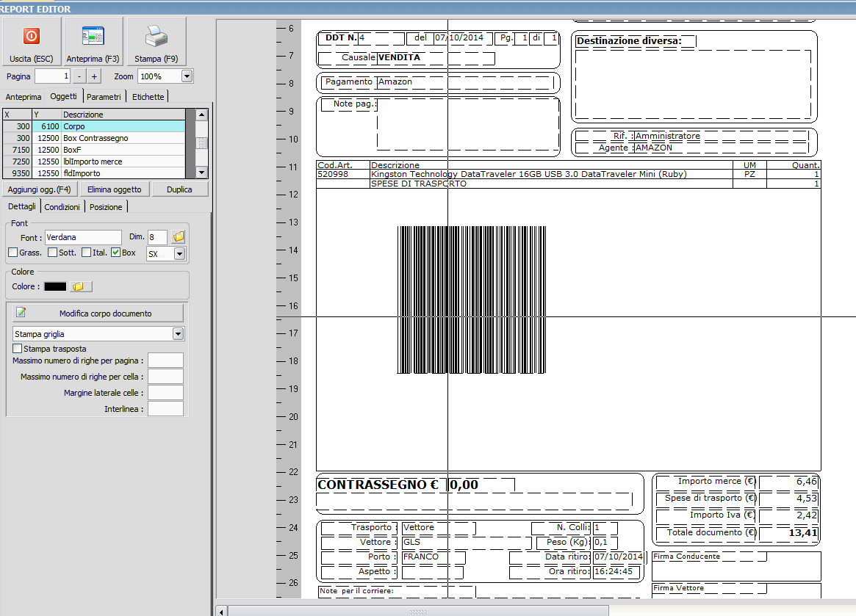This screenshot has height=616, width=856.
Task: Click Massimo numero di righe per pagina field
Action: point(166,360)
